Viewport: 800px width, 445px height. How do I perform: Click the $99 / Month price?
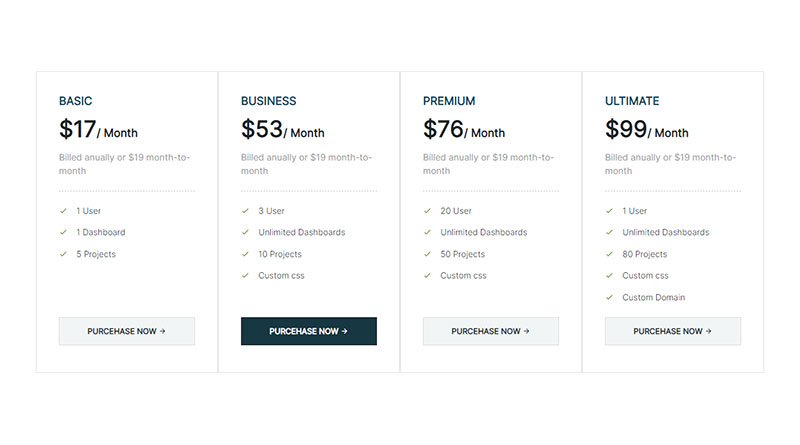pyautogui.click(x=647, y=130)
